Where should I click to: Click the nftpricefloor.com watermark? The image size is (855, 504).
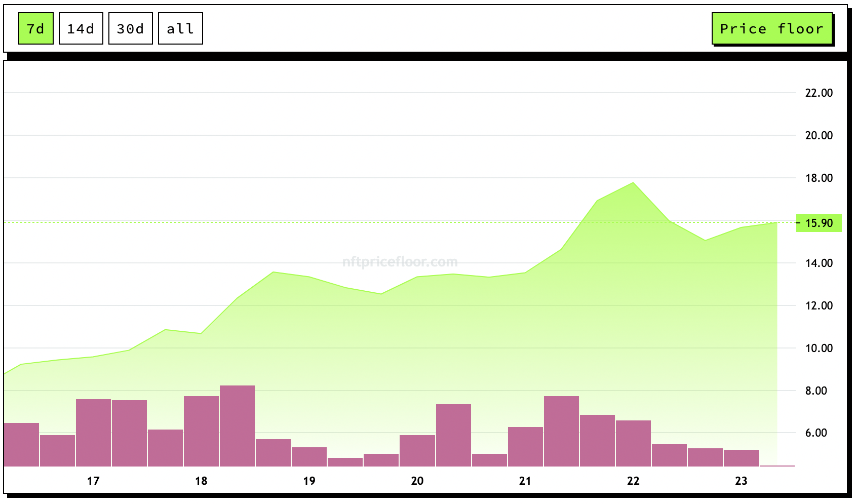400,262
